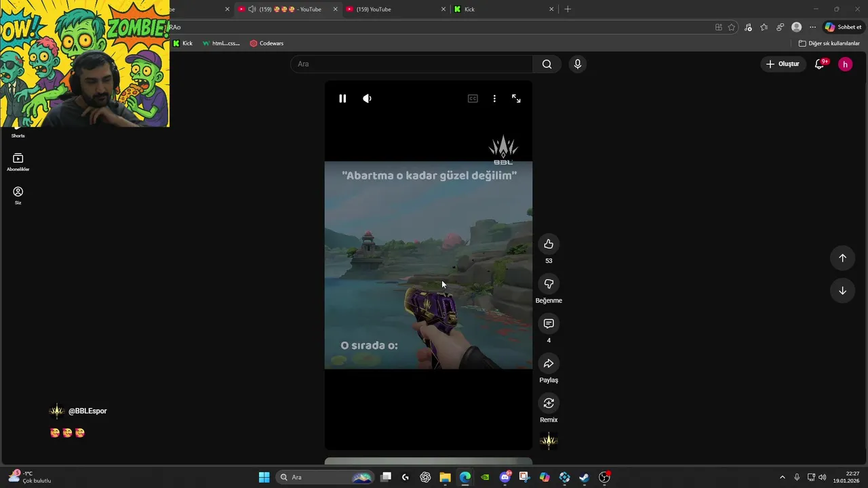This screenshot has width=868, height=488.
Task: Open the account avatar "h" menu
Action: (845, 64)
